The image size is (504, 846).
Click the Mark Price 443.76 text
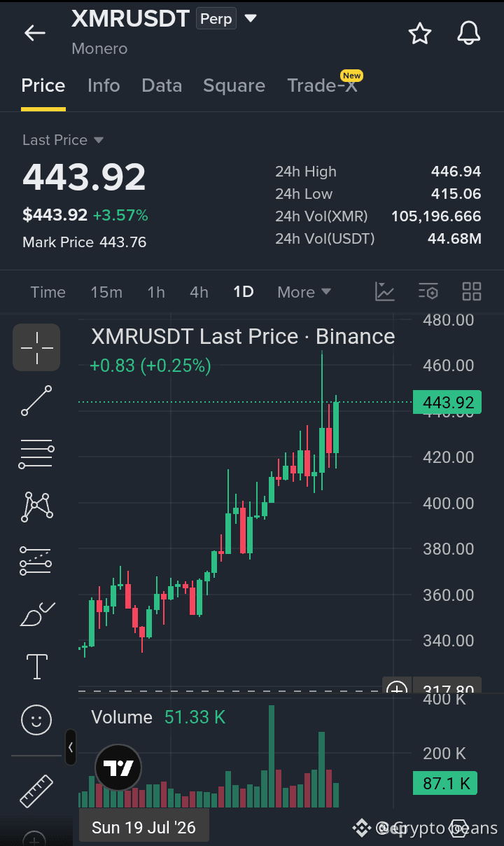tap(85, 242)
